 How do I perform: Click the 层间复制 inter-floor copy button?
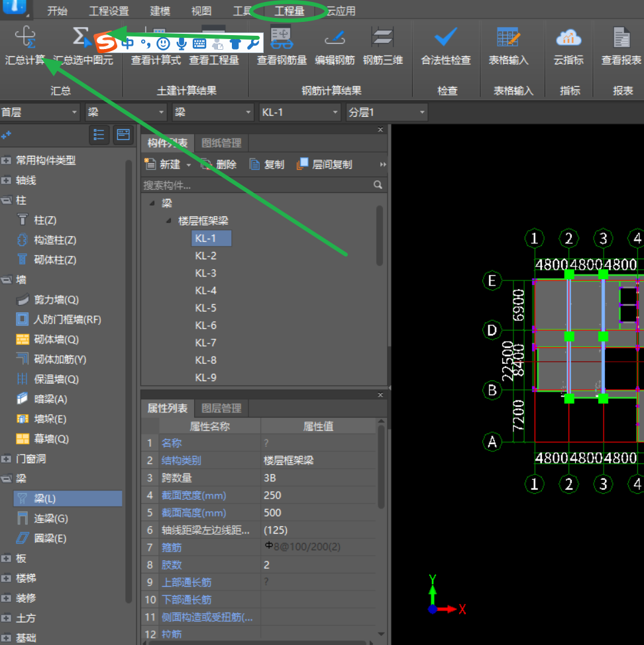[325, 164]
